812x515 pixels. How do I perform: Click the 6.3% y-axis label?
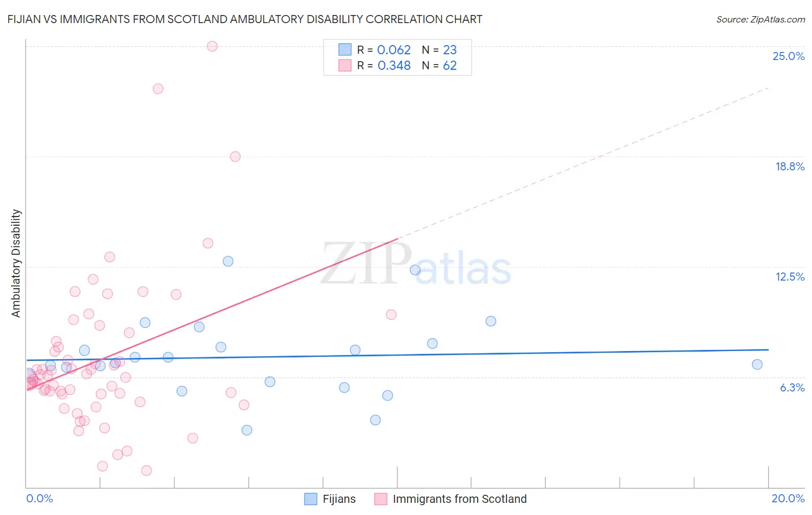coord(792,387)
